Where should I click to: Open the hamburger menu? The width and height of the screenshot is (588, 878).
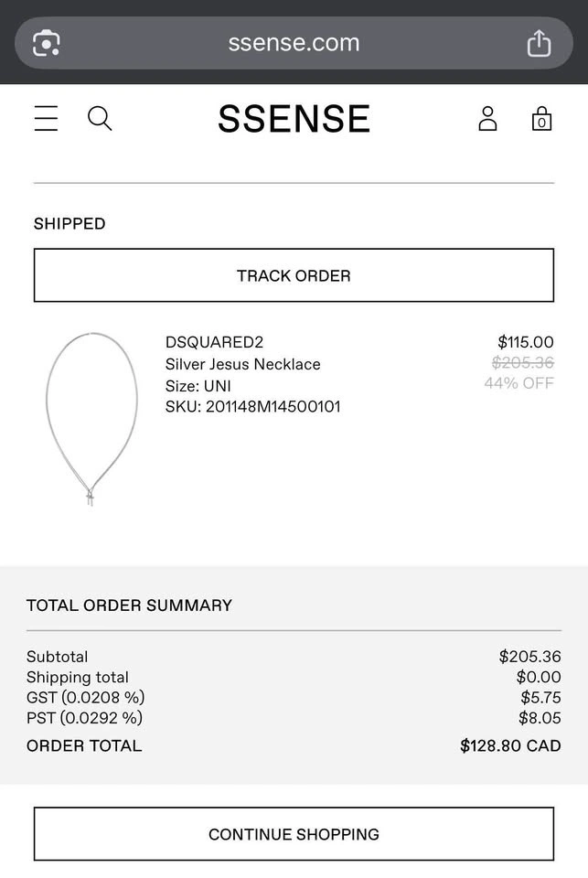pyautogui.click(x=46, y=119)
